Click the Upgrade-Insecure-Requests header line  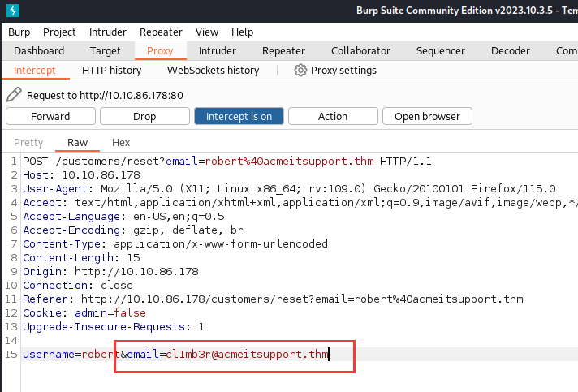tap(113, 326)
